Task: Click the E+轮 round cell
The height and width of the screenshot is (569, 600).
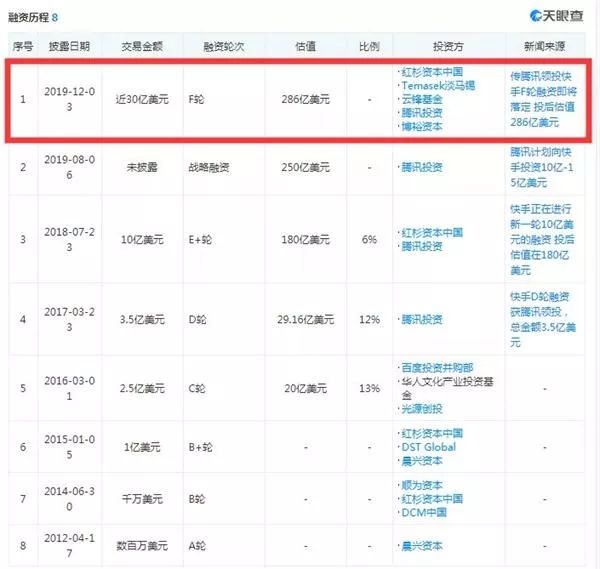Action: click(200, 240)
